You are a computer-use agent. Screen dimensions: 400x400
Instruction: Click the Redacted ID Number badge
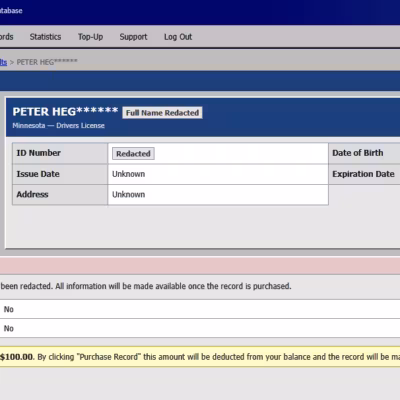point(133,154)
